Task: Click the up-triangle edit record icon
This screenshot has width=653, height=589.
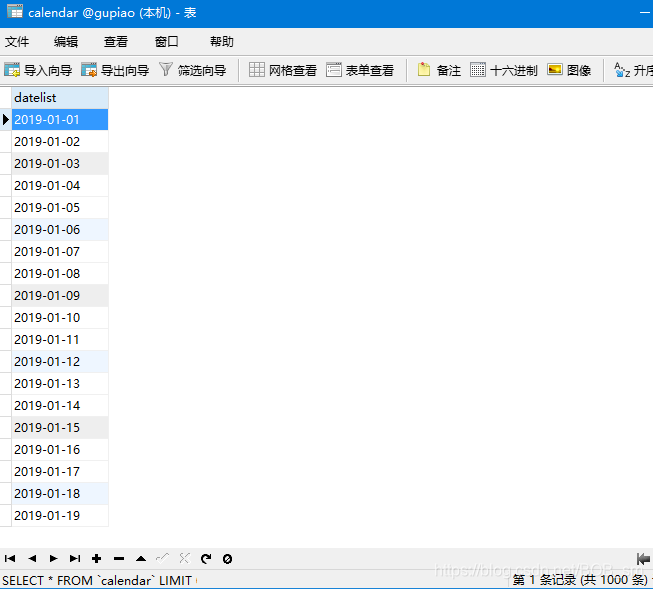Action: pos(141,559)
